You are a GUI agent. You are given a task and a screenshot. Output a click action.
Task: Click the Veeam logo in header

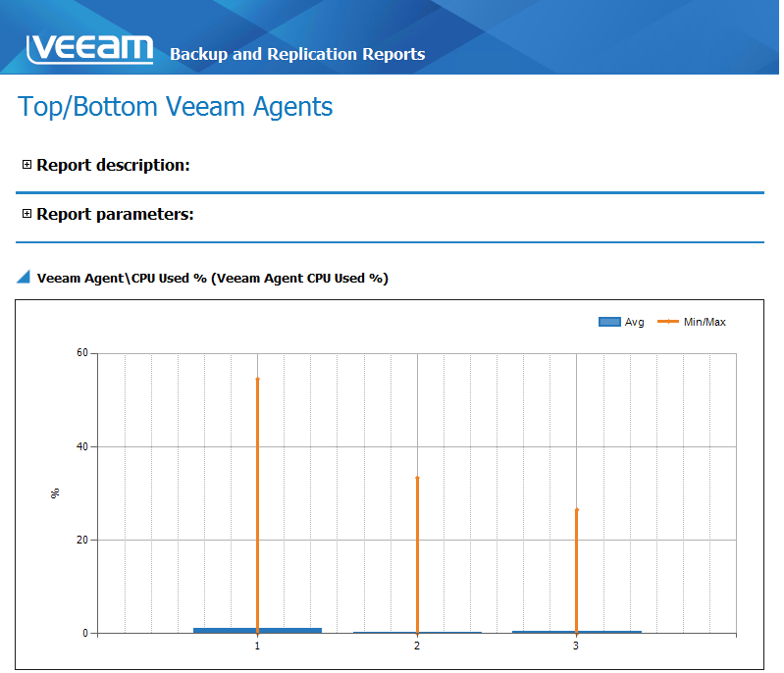(90, 49)
